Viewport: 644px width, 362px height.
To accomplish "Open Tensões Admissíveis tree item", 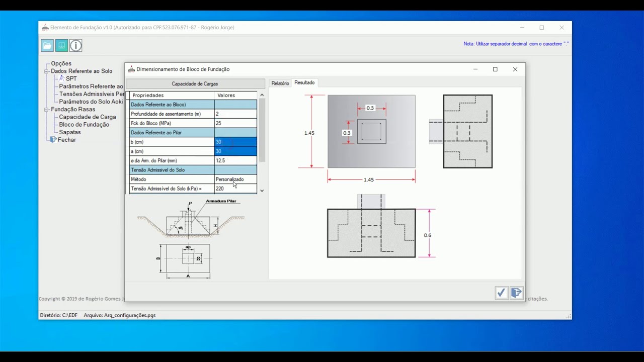I will 92,94.
